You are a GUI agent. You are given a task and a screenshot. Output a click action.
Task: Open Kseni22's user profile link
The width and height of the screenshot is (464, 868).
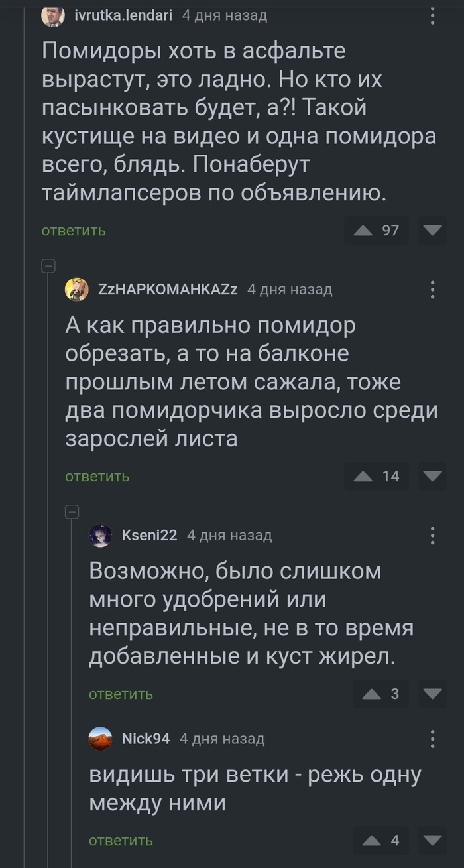pyautogui.click(x=150, y=535)
